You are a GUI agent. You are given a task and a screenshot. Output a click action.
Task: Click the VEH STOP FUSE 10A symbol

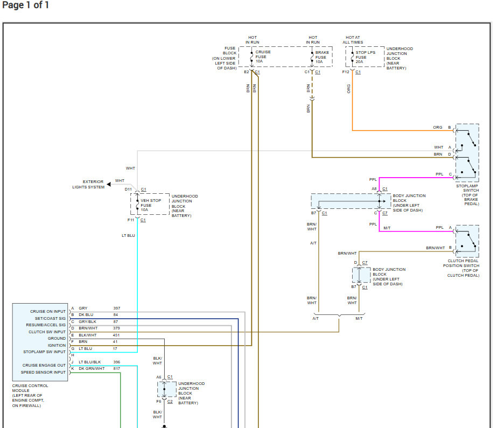pyautogui.click(x=137, y=204)
